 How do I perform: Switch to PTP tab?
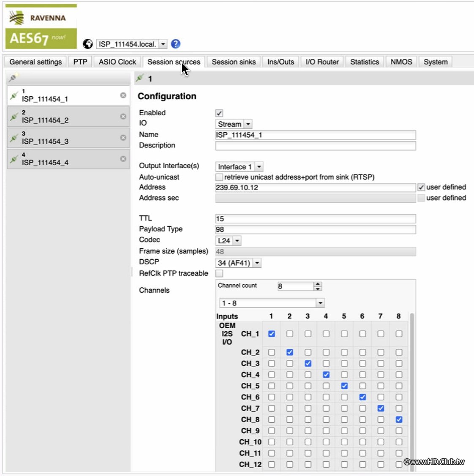click(x=80, y=62)
